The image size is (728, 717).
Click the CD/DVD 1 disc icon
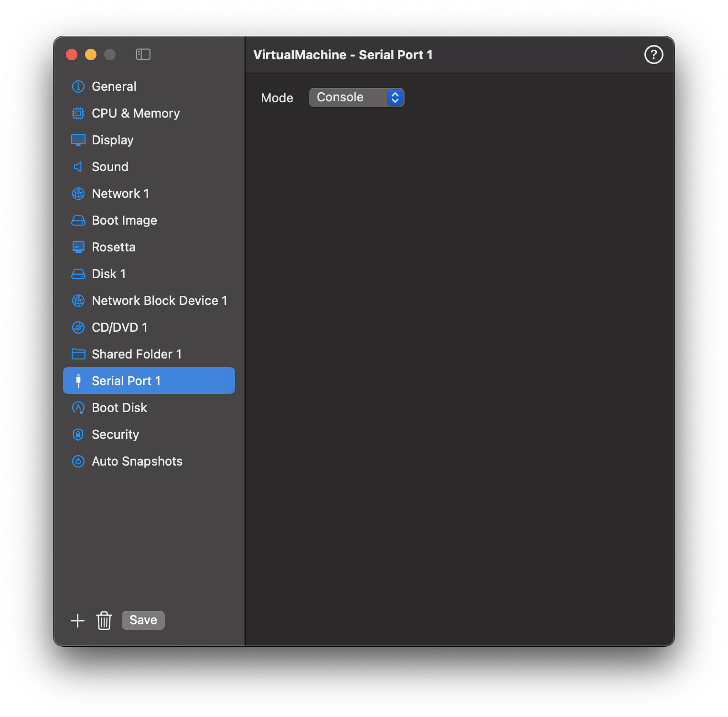click(78, 327)
